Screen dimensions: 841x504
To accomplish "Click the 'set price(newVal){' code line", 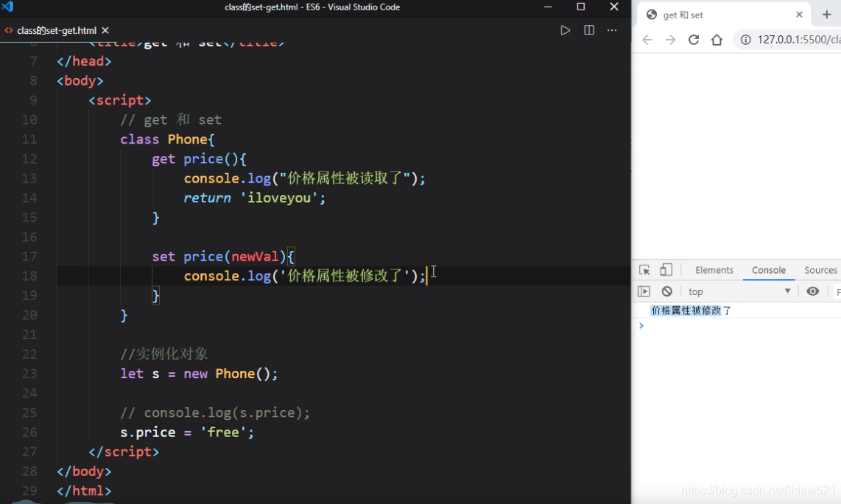I will coord(223,257).
